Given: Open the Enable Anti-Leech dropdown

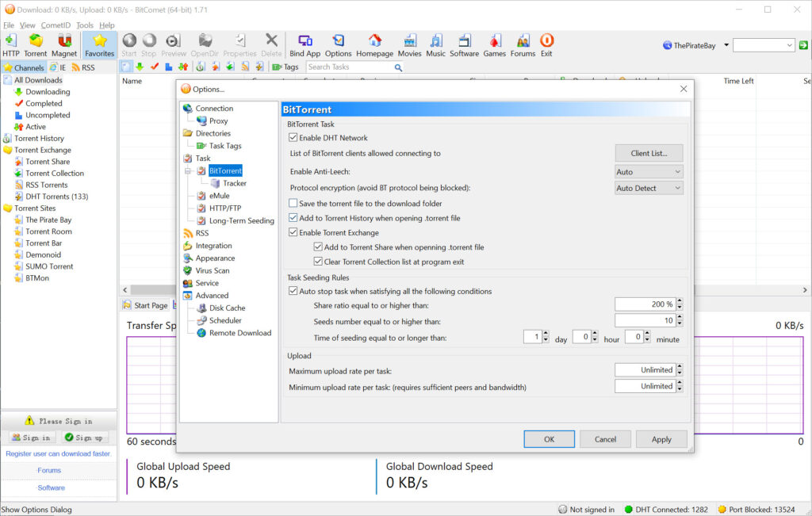Looking at the screenshot, I should point(648,172).
